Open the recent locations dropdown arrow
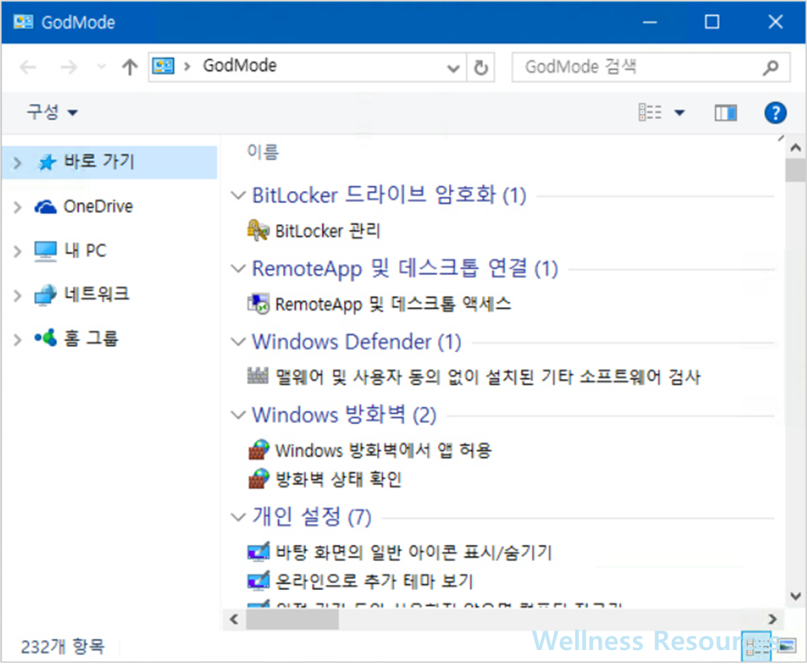Viewport: 807px width, 672px height. [x=101, y=66]
